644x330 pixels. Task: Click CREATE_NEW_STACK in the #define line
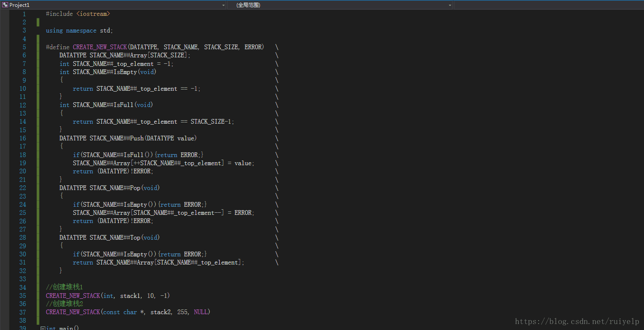(x=100, y=47)
